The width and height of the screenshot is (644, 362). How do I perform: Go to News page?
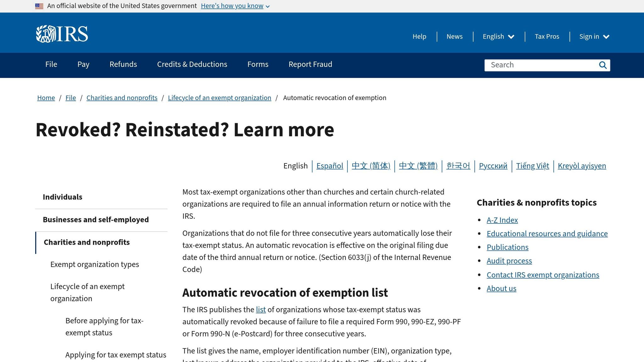click(454, 36)
